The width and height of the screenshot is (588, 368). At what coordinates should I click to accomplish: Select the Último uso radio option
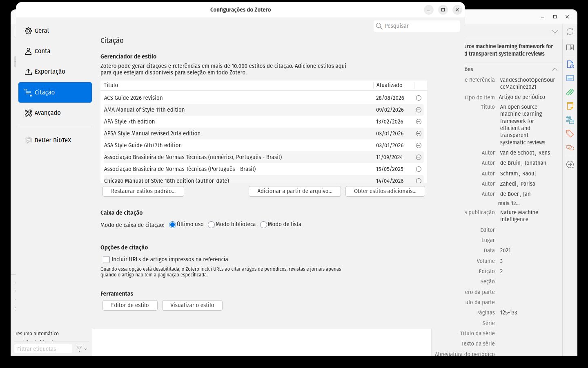point(172,224)
